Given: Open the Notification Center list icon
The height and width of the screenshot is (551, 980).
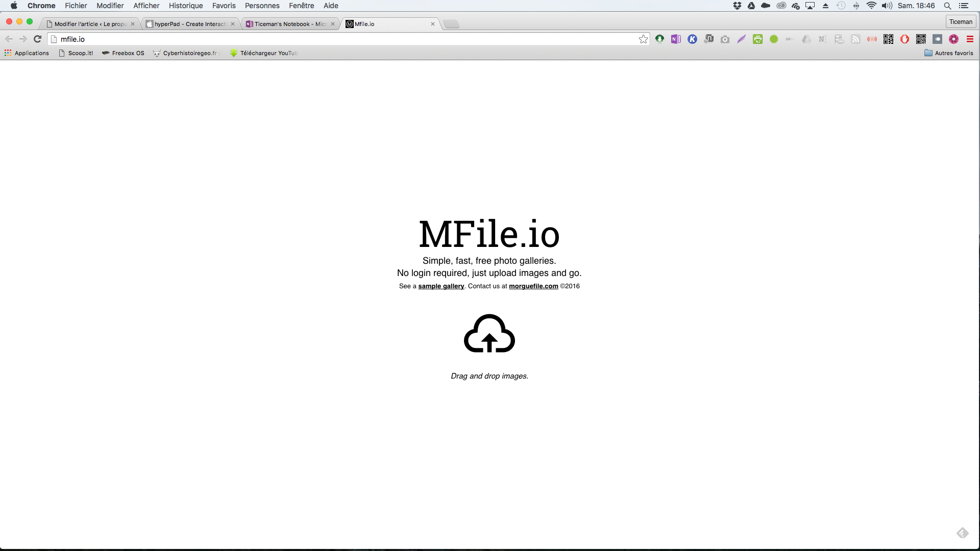Looking at the screenshot, I should (x=964, y=6).
